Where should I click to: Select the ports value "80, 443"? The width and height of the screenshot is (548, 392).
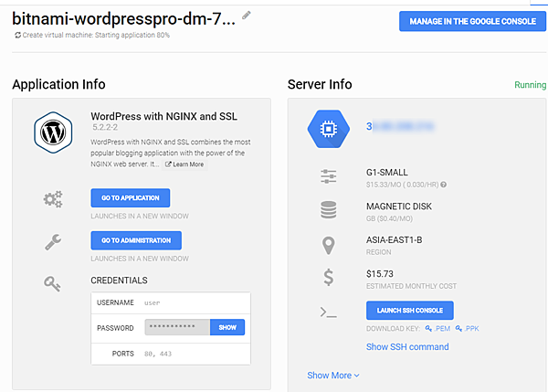pyautogui.click(x=158, y=354)
